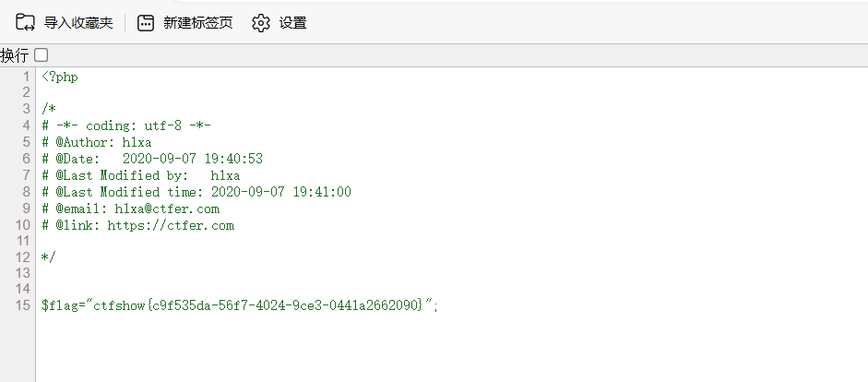Screen dimensions: 868x382
Task: Click line number 10 in gutter
Action: pyautogui.click(x=23, y=225)
